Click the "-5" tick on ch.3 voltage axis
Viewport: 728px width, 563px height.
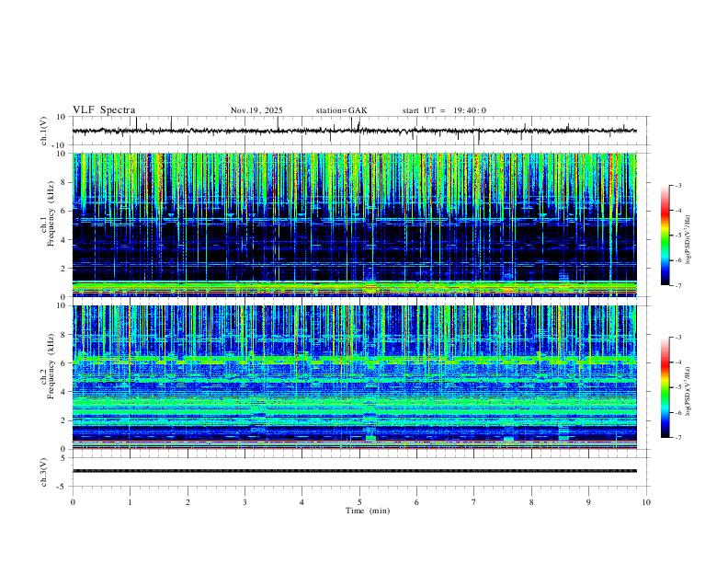[62, 487]
